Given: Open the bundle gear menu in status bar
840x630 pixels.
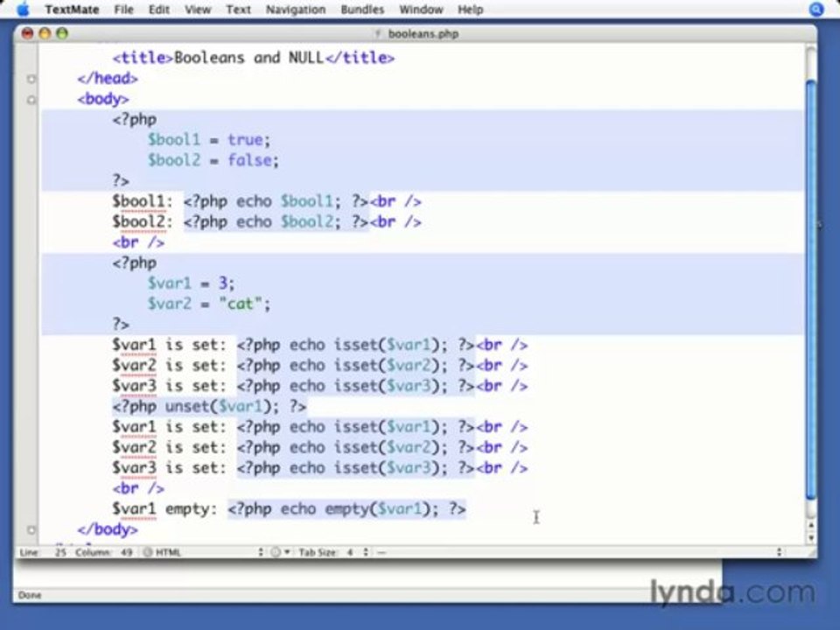Looking at the screenshot, I should point(278,552).
